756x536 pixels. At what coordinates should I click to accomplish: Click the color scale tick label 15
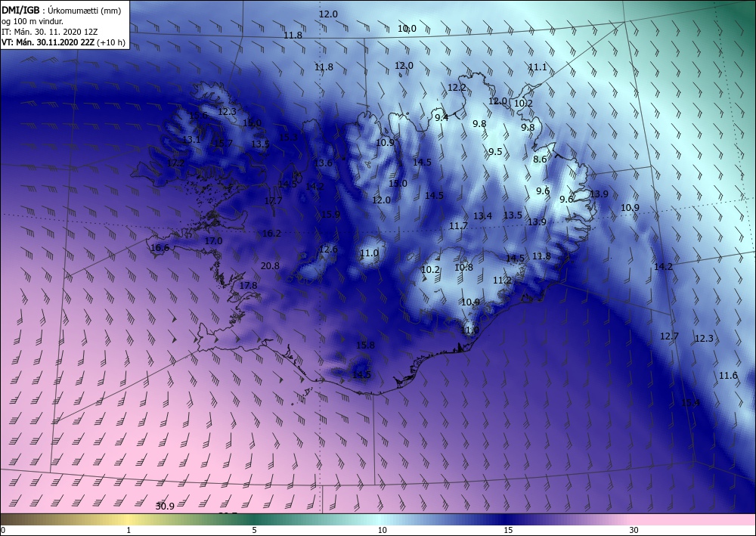click(x=508, y=530)
